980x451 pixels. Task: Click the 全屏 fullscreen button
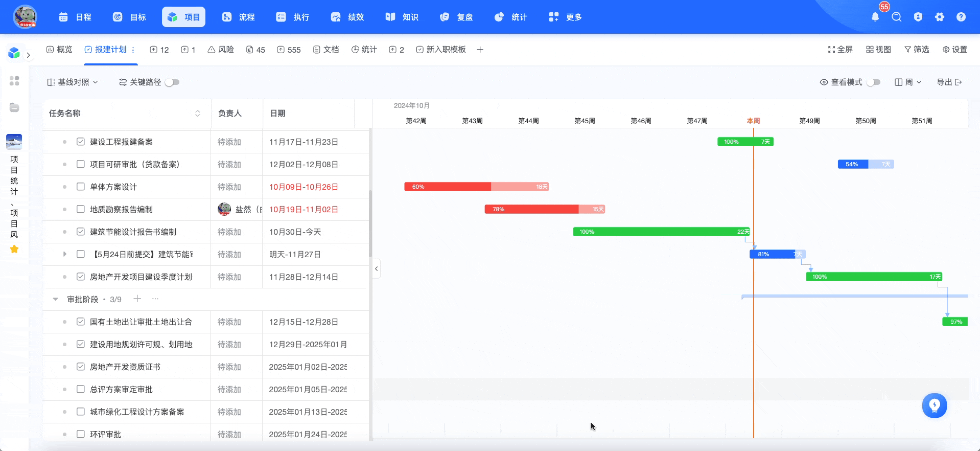(x=840, y=50)
